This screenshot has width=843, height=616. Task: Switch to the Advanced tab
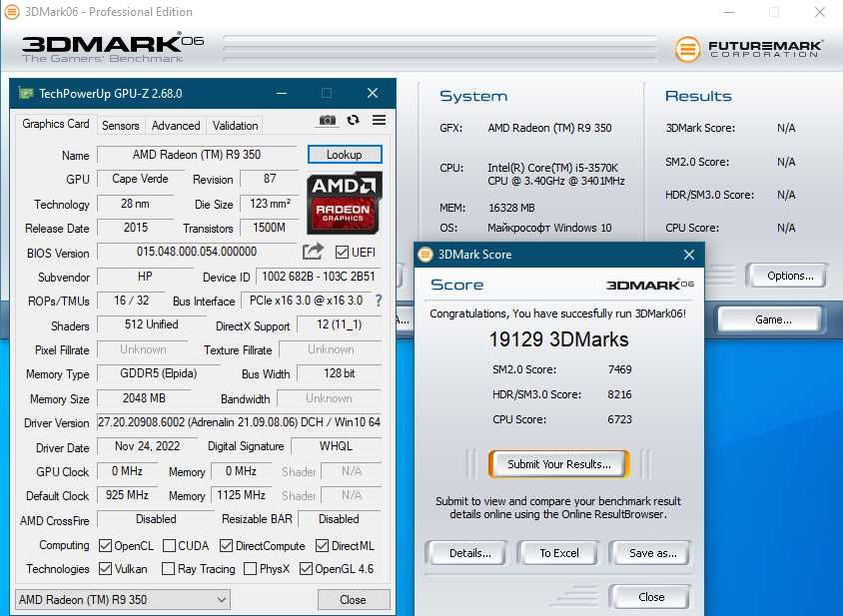point(176,125)
